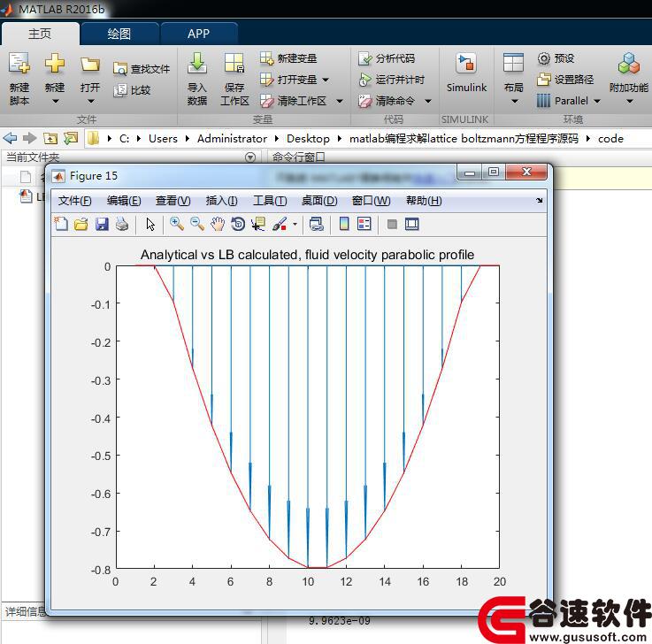Viewport: 652px width, 644px height.
Task: Open Current Folder panel actions dropdown
Action: (x=249, y=157)
